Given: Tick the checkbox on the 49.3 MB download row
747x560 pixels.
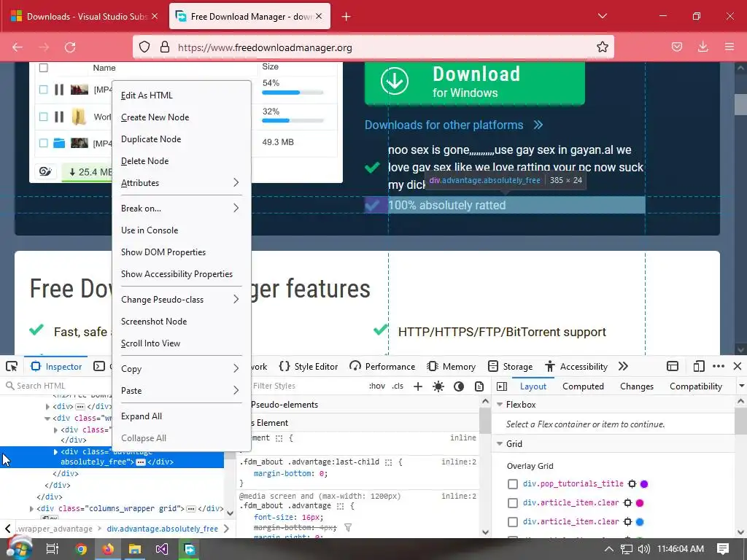Looking at the screenshot, I should (43, 142).
